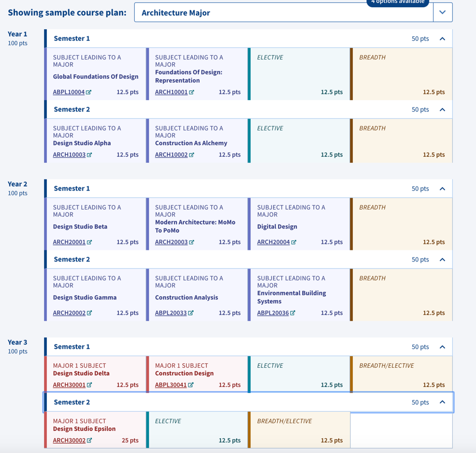Collapse Year 1 Semester 1 chevron
This screenshot has width=476, height=453.
442,39
